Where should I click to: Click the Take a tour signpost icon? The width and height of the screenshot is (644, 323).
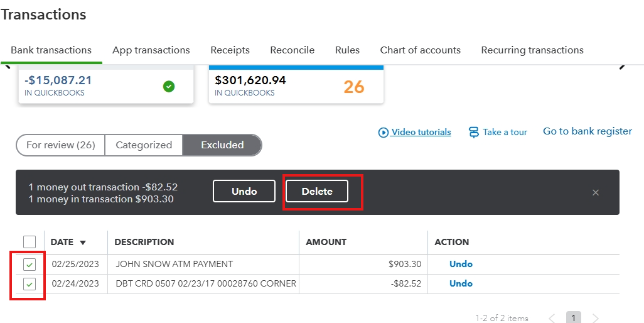tap(474, 133)
